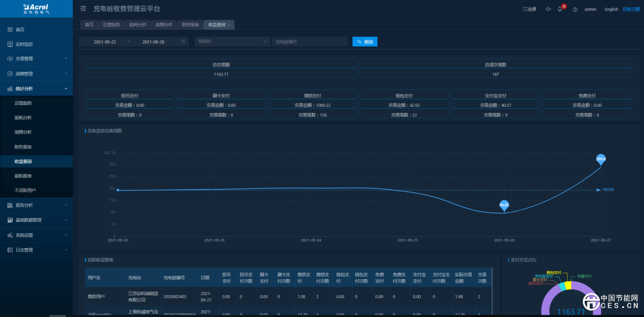The width and height of the screenshot is (644, 317).
Task: Click the calendar icon in date range
Action: 183,41
